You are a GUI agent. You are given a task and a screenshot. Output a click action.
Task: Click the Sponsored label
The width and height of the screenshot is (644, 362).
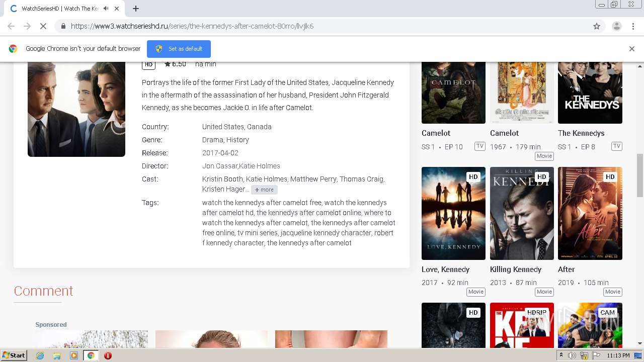click(x=51, y=324)
